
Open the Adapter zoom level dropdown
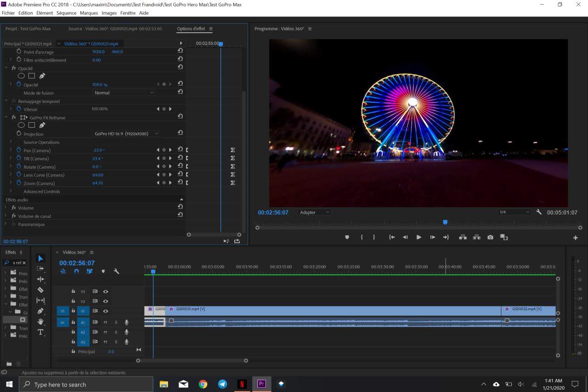pyautogui.click(x=314, y=212)
